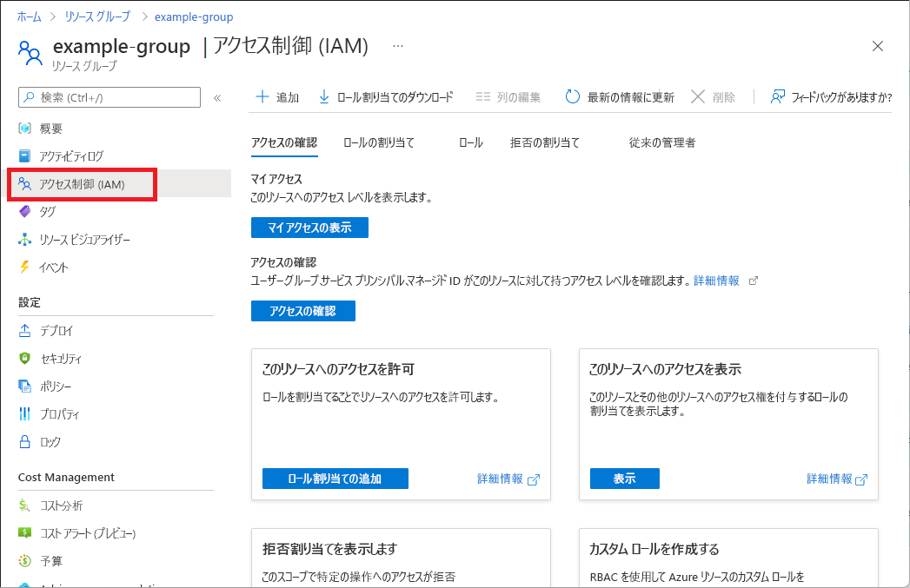910x588 pixels.
Task: Click the search box 検索 (Ctrl+/)
Action: click(110, 96)
